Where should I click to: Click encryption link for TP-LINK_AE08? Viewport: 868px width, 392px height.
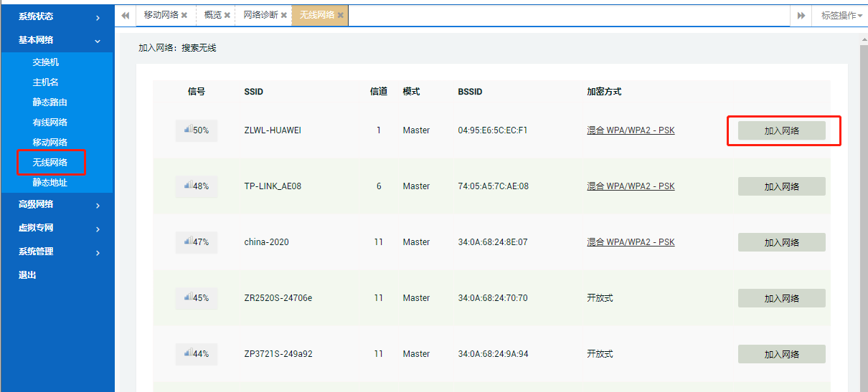(x=631, y=186)
